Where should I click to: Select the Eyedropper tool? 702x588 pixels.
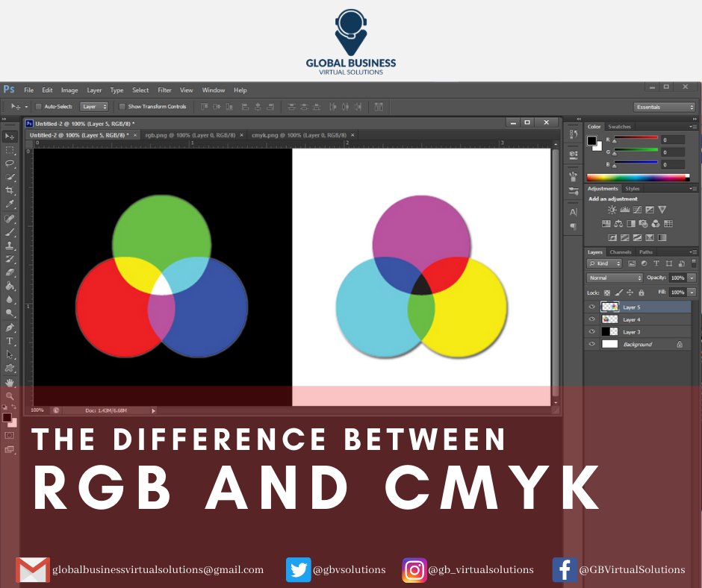point(10,204)
